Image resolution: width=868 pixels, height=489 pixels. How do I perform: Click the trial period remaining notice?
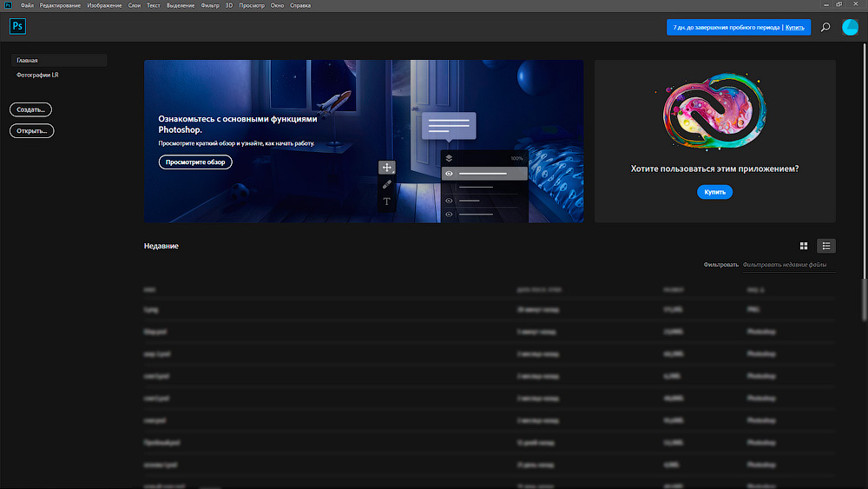[x=726, y=27]
